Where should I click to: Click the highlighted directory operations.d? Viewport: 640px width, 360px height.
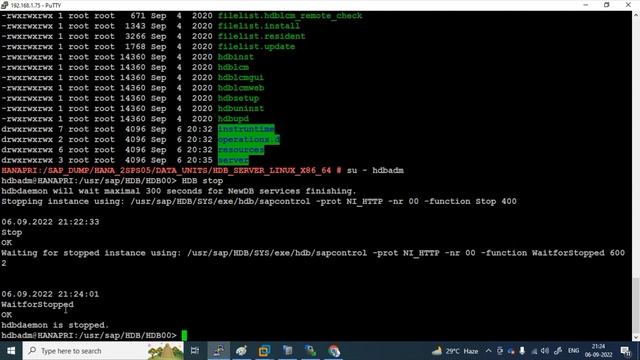249,140
